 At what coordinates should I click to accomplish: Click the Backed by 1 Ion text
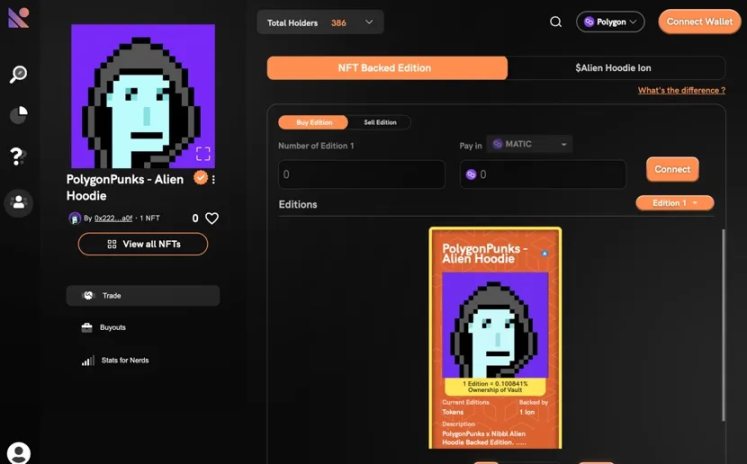[x=533, y=407]
